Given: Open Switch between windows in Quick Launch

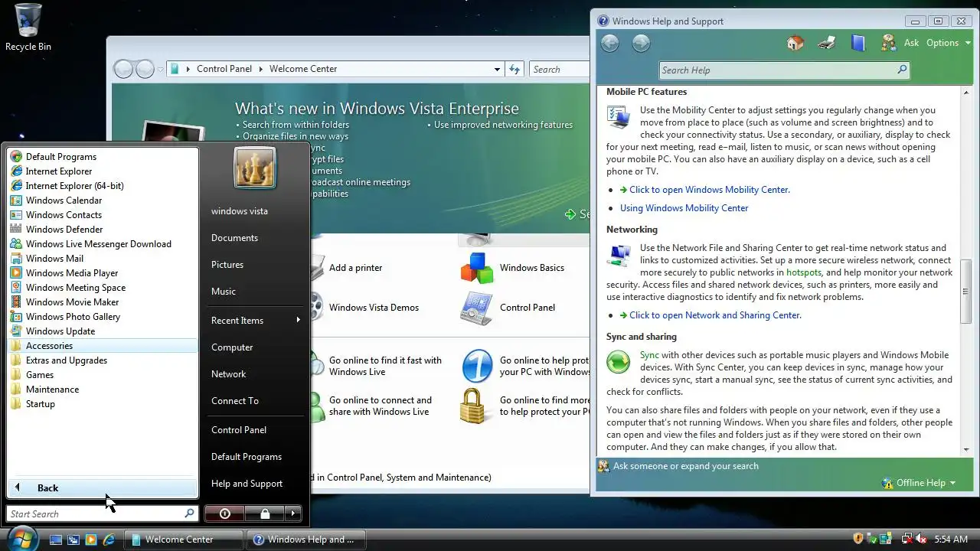Looking at the screenshot, I should [x=73, y=540].
